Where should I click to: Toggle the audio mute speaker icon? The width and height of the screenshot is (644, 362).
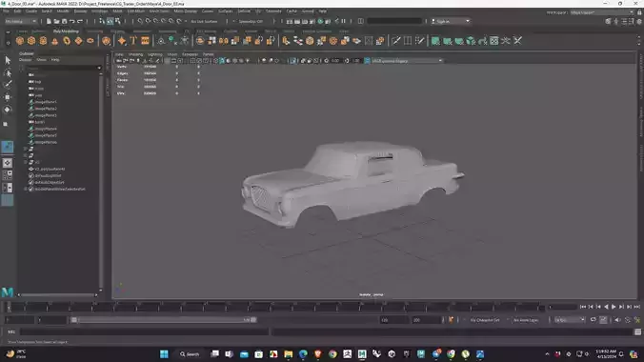[x=617, y=320]
